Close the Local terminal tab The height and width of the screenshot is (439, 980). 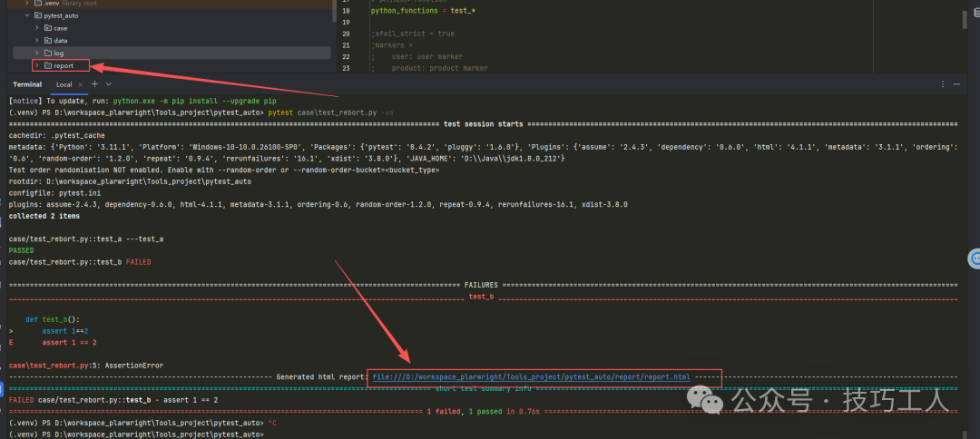point(80,84)
